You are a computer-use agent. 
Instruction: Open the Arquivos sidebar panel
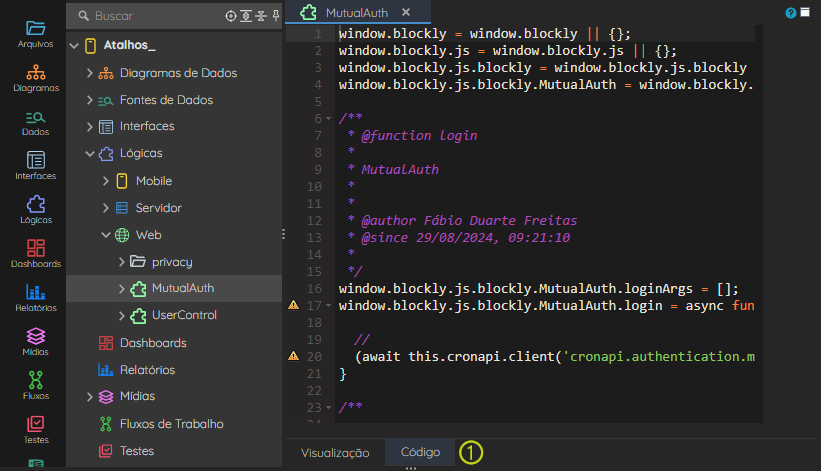click(36, 34)
